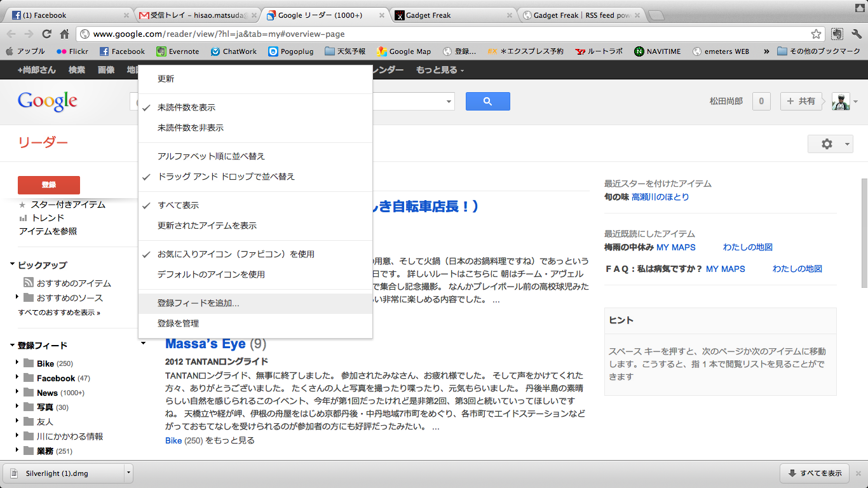Click the browser forward arrow
The width and height of the screenshot is (868, 488).
(x=29, y=34)
